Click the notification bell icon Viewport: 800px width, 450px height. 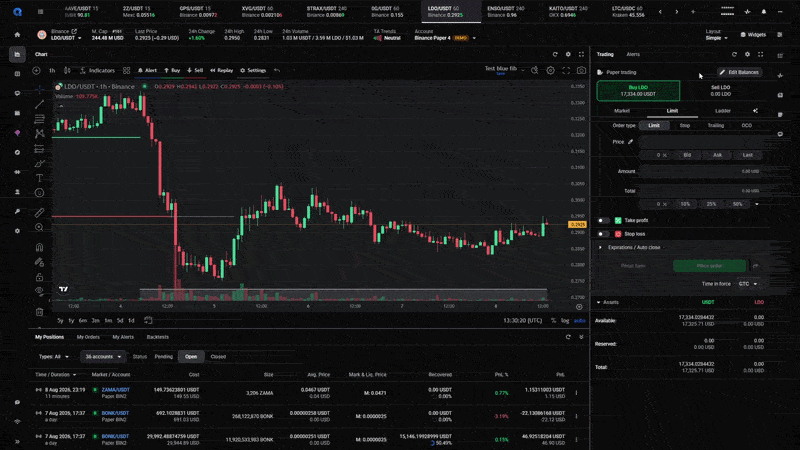(764, 12)
